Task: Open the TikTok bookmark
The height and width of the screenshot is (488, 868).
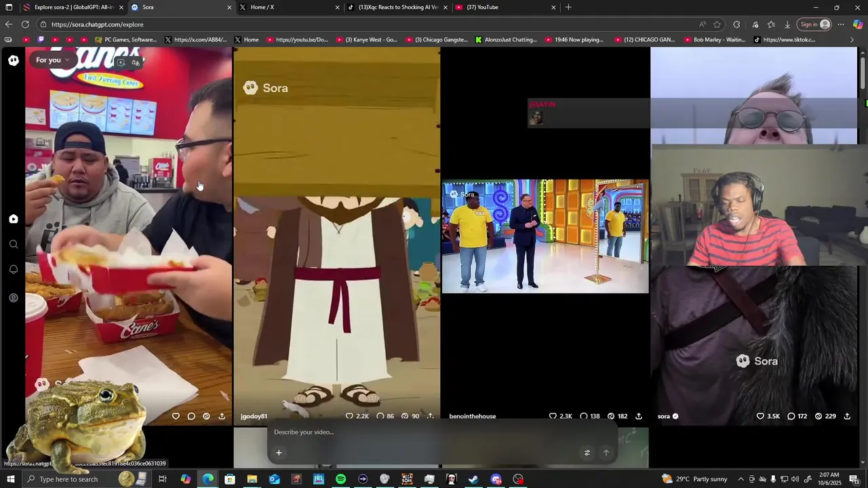Action: pos(785,40)
